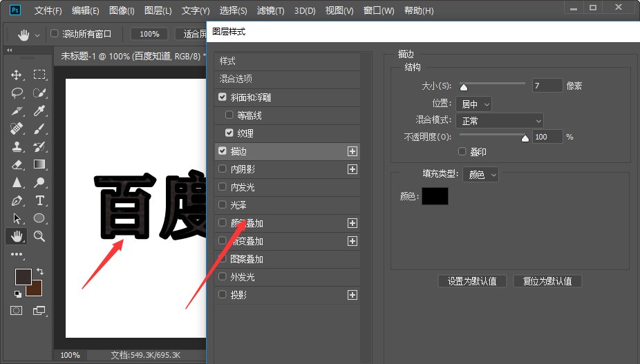This screenshot has height=364, width=640.
Task: Select the Path Selection tool
Action: tap(17, 218)
